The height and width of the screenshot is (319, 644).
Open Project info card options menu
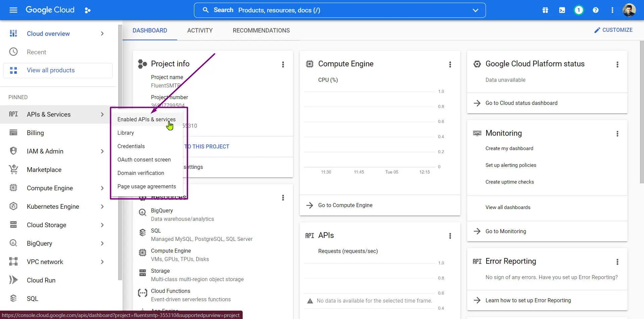(283, 64)
